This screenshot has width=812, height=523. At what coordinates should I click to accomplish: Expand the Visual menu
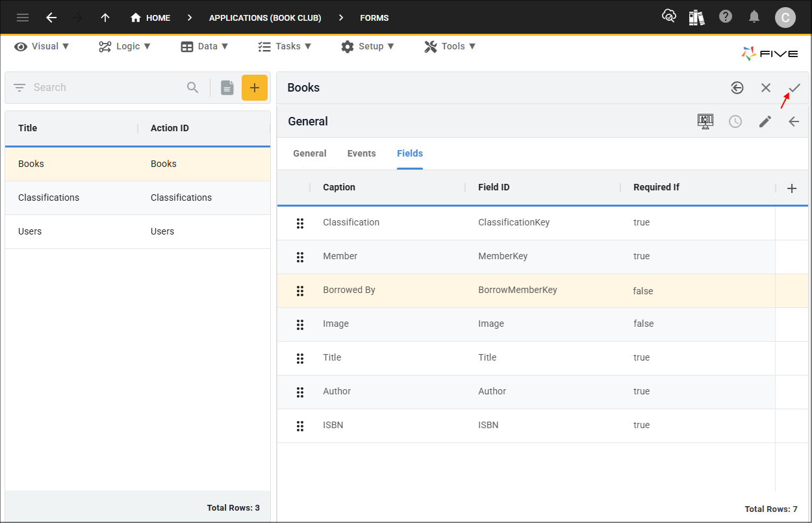(x=42, y=46)
